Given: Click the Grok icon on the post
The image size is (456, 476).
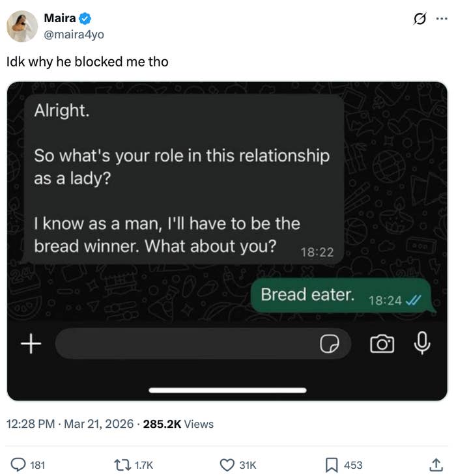Looking at the screenshot, I should (420, 19).
